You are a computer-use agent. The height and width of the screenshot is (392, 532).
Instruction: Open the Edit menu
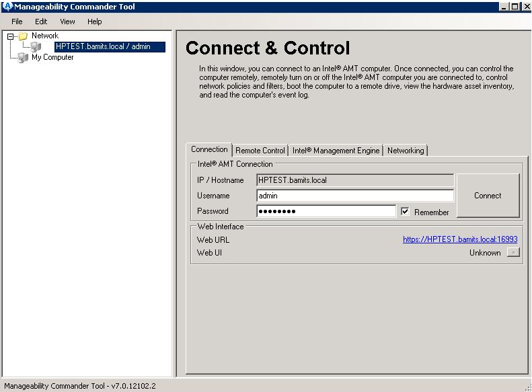pos(41,22)
